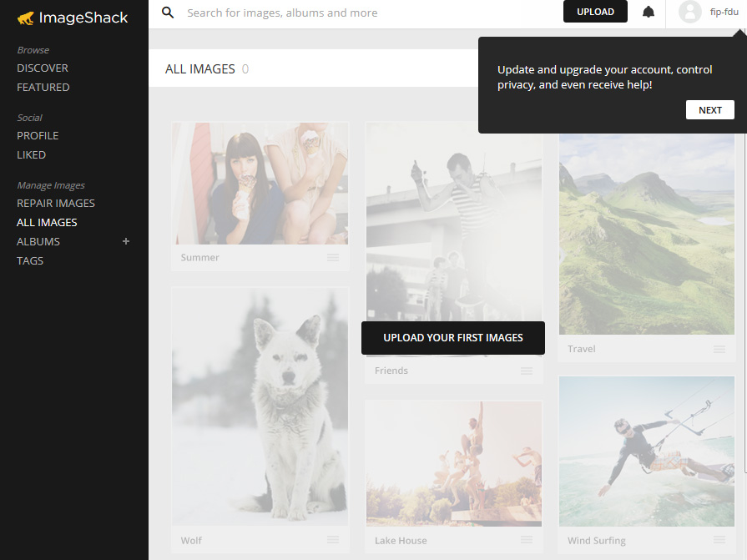Open the Friends album menu icon
This screenshot has width=747, height=560.
pos(527,371)
